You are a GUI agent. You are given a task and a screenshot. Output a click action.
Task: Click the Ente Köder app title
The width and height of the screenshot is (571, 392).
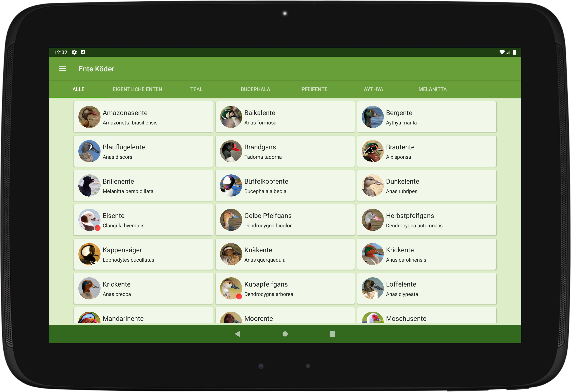96,69
